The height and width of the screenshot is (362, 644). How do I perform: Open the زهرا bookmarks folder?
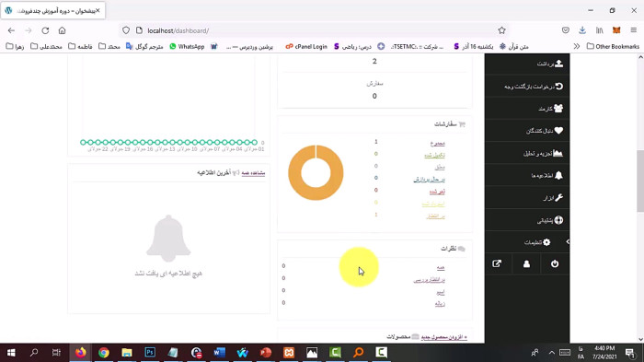pos(16,46)
